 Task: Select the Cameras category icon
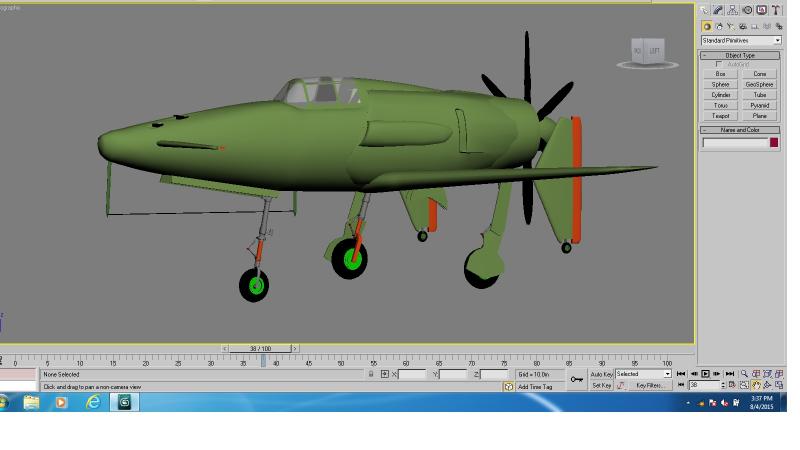(x=743, y=27)
